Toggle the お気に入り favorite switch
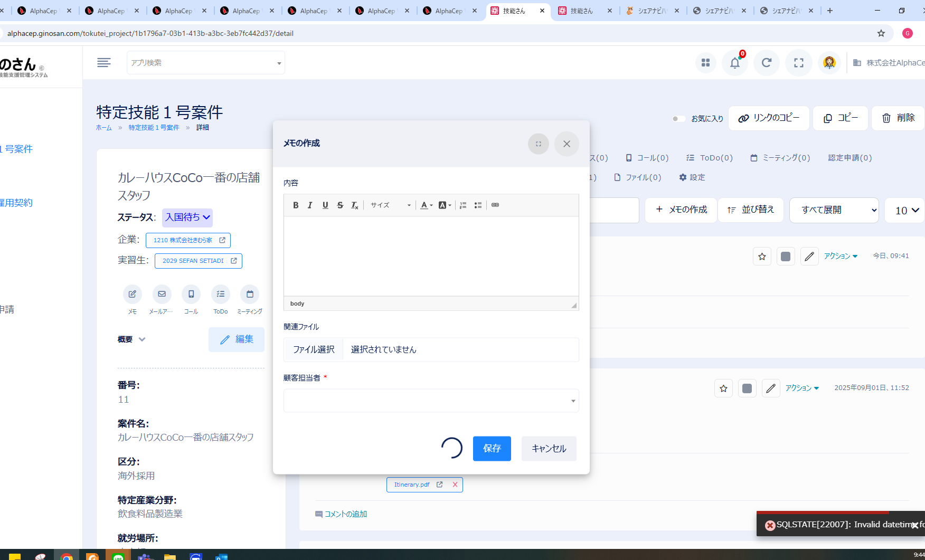This screenshot has height=560, width=925. click(x=678, y=119)
